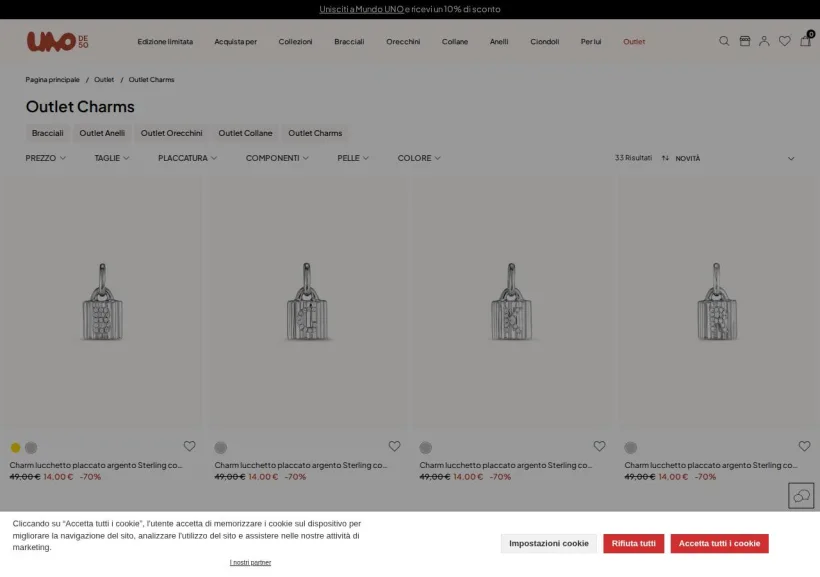
Task: Select the Outlet Anelli chip
Action: [x=102, y=133]
